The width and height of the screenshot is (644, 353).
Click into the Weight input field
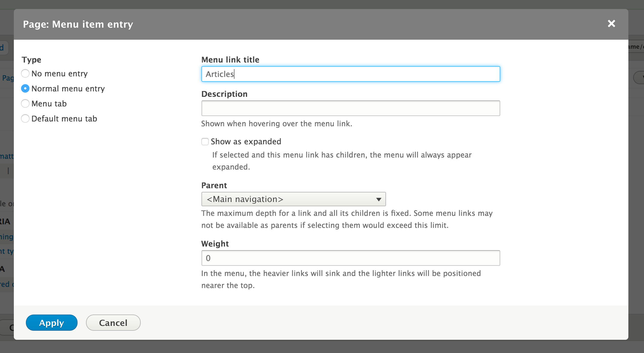click(351, 258)
